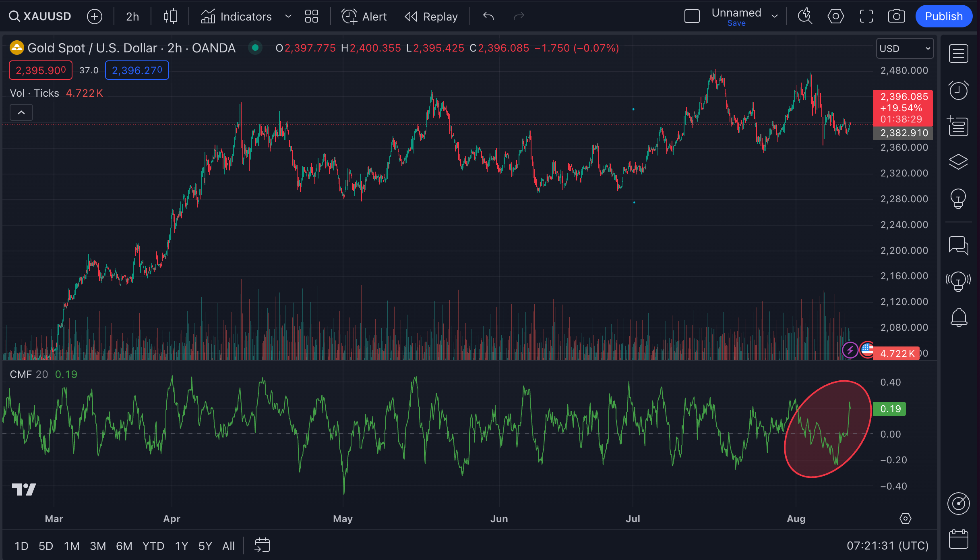Image resolution: width=980 pixels, height=560 pixels.
Task: Collapse the indicator legend chevron
Action: (21, 112)
